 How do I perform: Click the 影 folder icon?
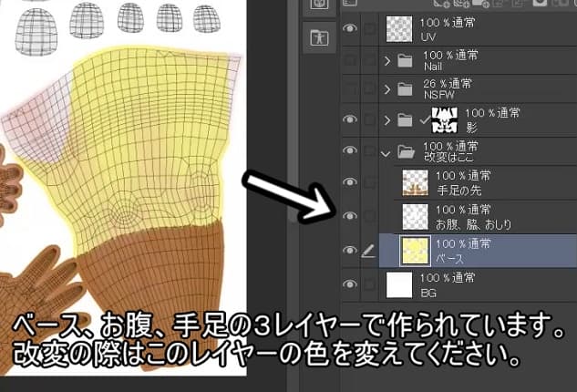pyautogui.click(x=405, y=120)
